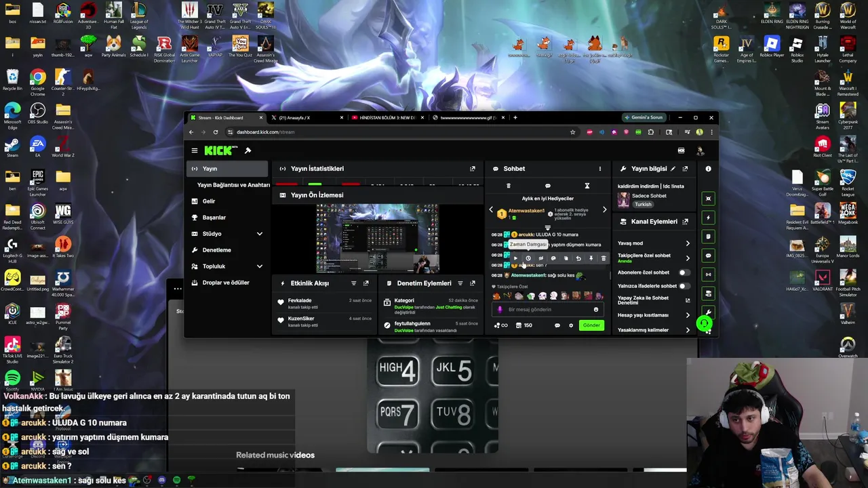This screenshot has width=868, height=488.
Task: Click the hourglass icon in the chat header
Action: [587, 186]
